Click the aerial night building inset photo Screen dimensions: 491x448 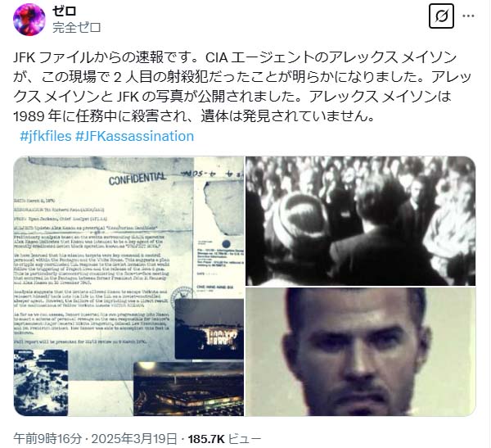(188, 389)
